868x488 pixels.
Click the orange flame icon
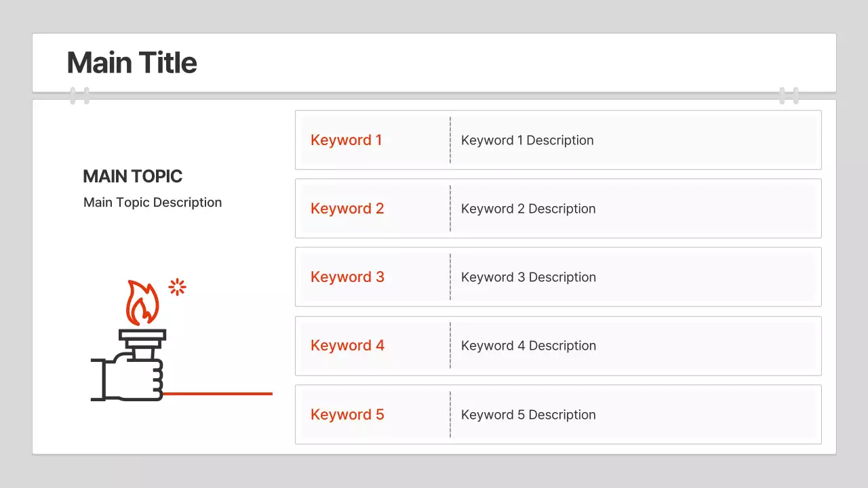(x=142, y=304)
